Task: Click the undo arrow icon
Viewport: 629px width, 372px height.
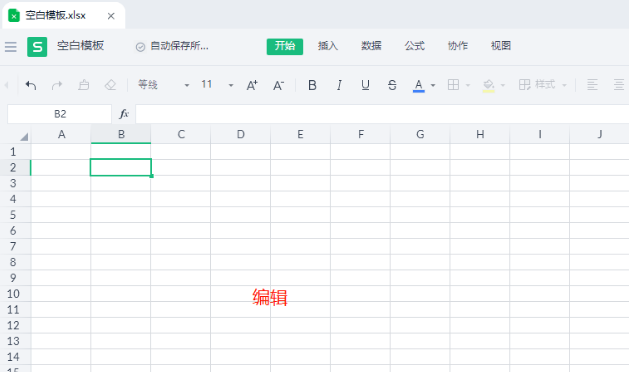Action: 31,85
